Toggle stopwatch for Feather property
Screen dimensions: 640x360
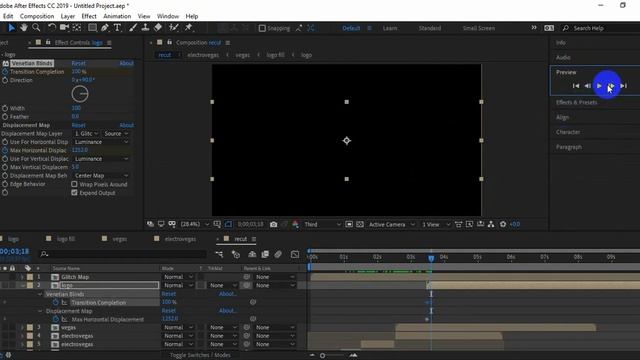[5, 117]
